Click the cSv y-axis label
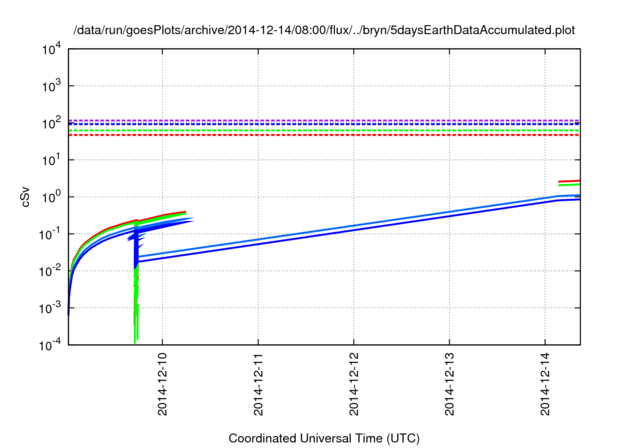 (25, 197)
